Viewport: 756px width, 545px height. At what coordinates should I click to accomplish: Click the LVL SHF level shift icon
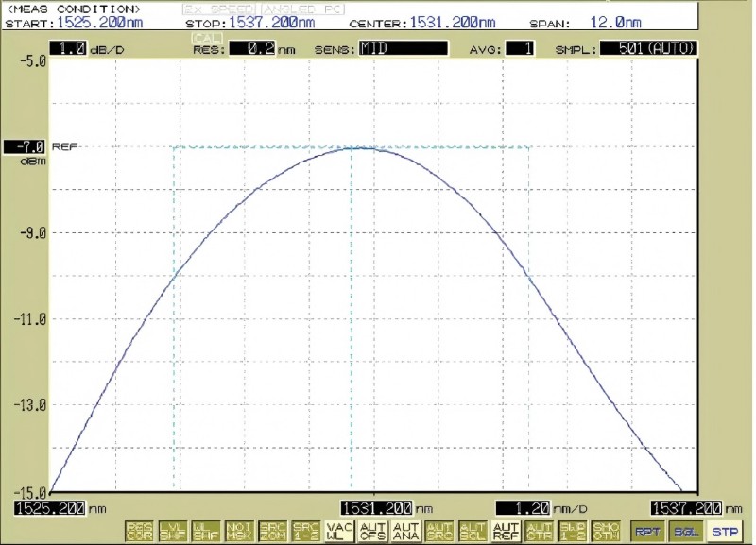point(172,531)
